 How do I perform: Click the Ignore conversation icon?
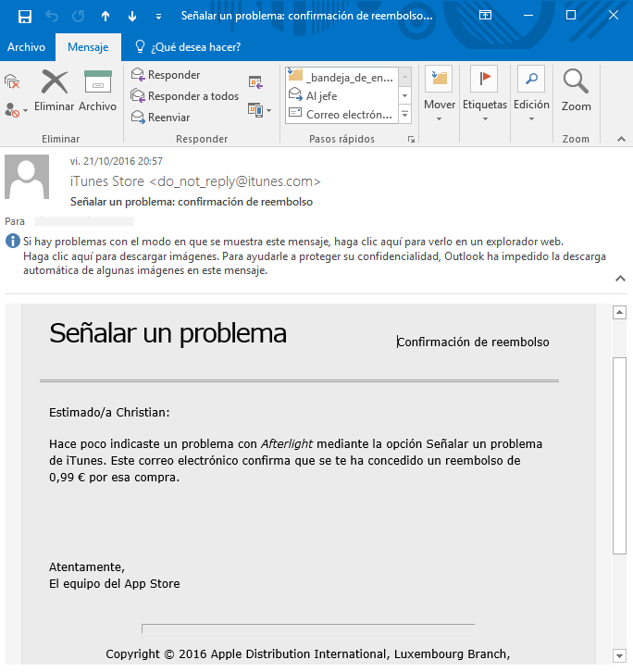(12, 81)
